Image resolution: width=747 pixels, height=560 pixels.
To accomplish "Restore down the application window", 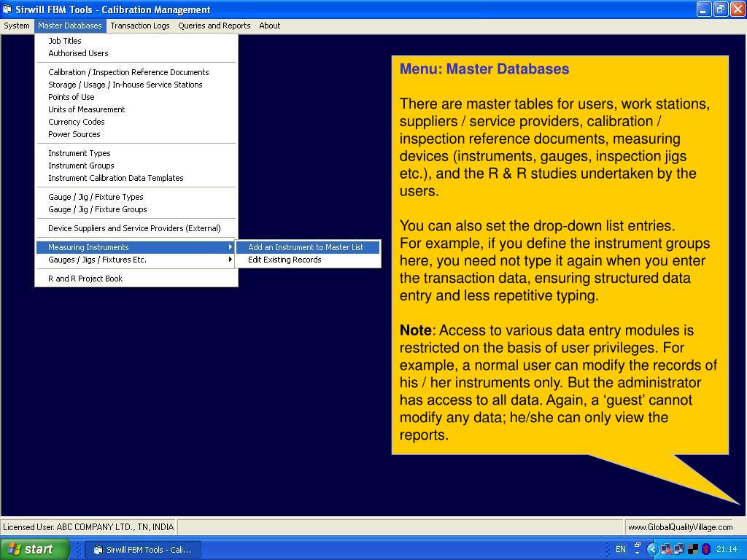I will point(721,9).
